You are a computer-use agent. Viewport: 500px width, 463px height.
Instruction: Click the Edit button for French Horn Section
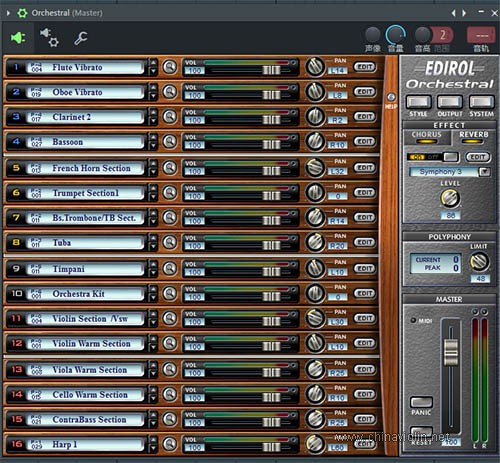365,168
